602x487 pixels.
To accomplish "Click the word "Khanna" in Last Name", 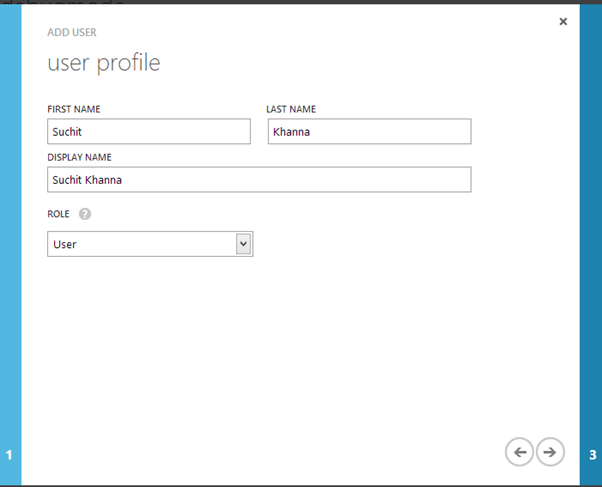I will [291, 132].
